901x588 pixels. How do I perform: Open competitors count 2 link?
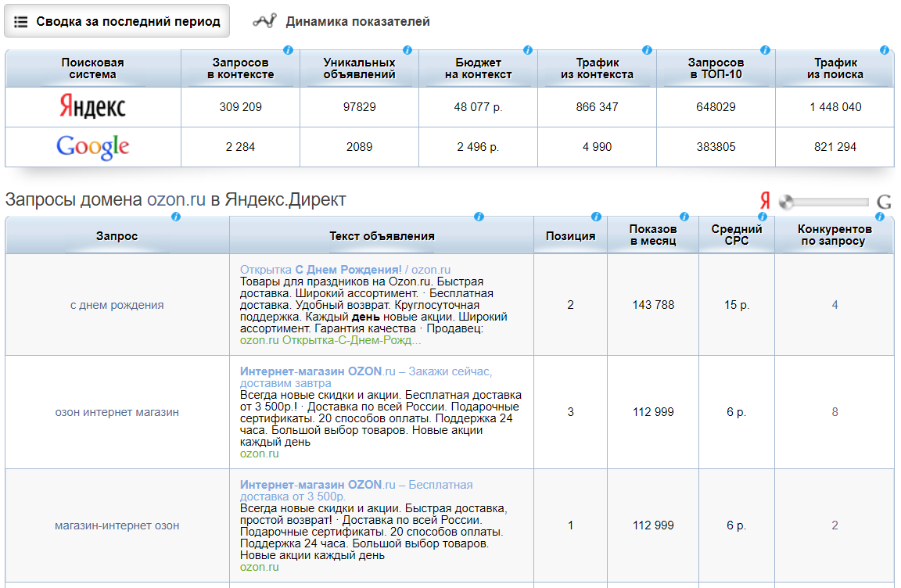point(835,525)
